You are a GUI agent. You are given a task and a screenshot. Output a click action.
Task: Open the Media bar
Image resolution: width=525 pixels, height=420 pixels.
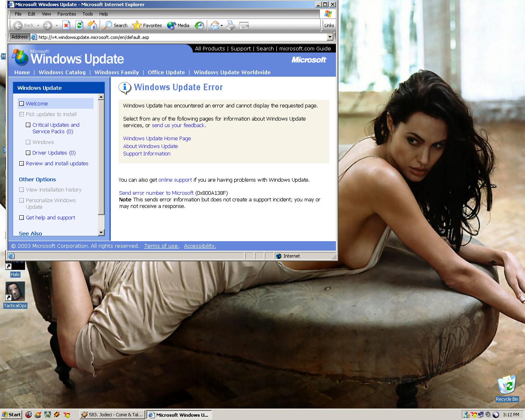(178, 25)
